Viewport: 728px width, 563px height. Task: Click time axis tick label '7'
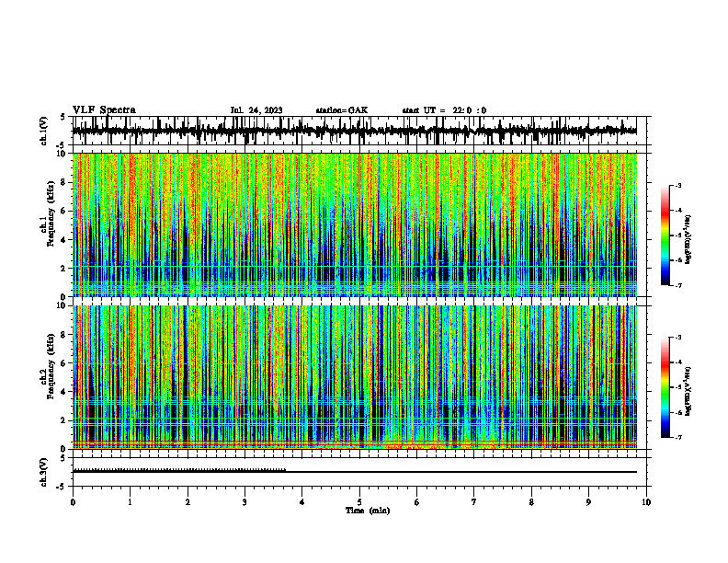click(474, 502)
